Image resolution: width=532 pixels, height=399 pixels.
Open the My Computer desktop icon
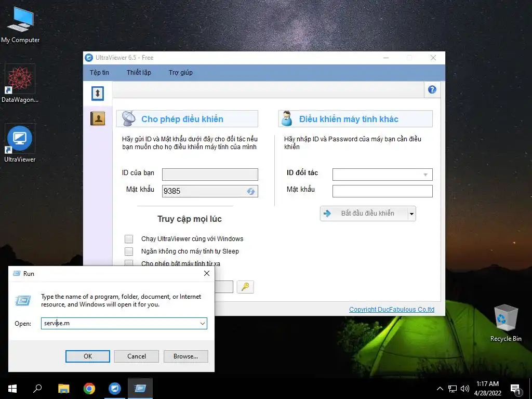(x=20, y=25)
